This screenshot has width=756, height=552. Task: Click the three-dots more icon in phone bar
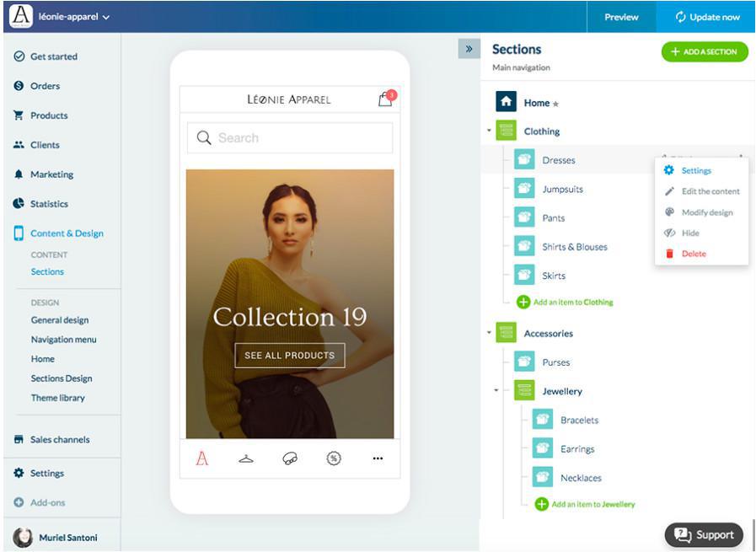point(378,458)
